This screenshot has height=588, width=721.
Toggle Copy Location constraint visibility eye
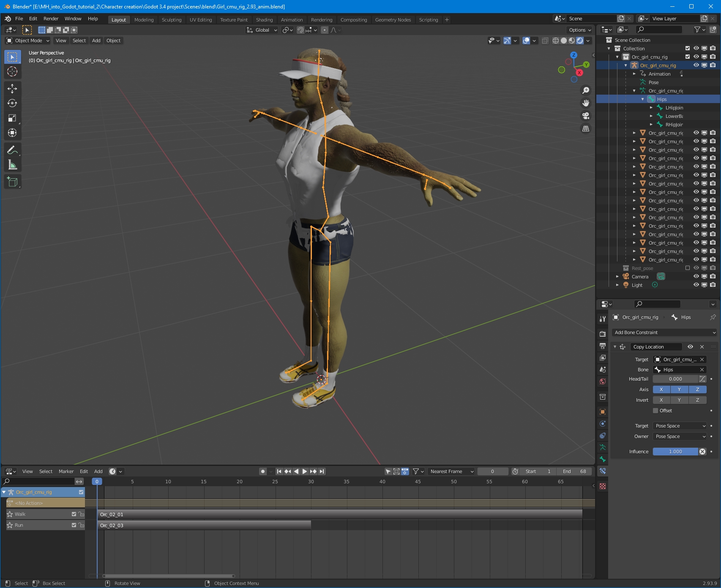tap(690, 347)
